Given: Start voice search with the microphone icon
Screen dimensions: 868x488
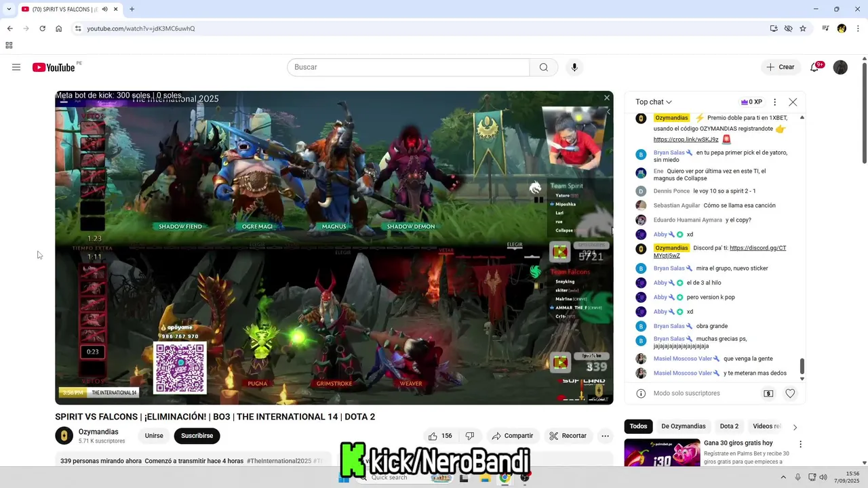Looking at the screenshot, I should click(574, 67).
